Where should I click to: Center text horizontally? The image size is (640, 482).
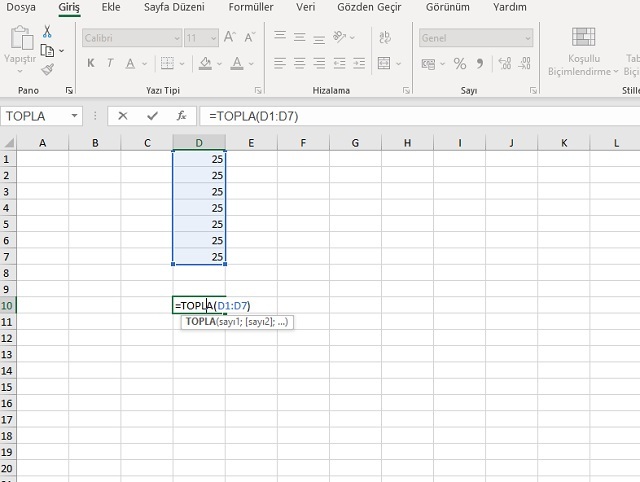[300, 63]
